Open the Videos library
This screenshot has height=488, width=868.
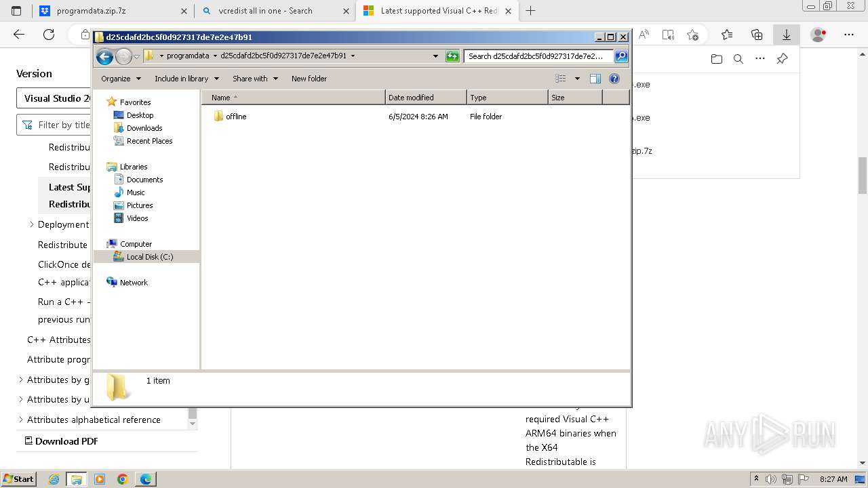coord(137,218)
